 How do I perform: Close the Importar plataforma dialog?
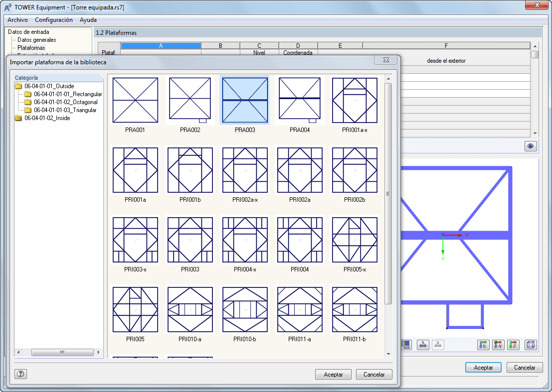pos(386,60)
